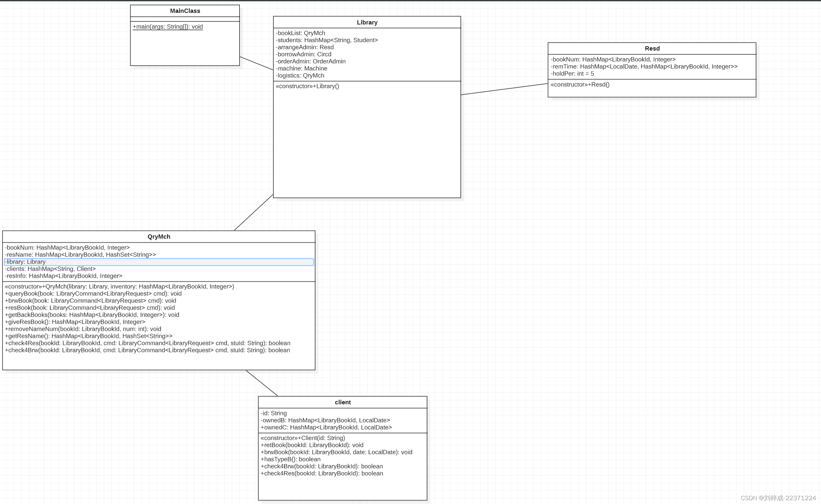The height and width of the screenshot is (504, 821).
Task: Click the +giveResBook() method
Action: tap(75, 322)
